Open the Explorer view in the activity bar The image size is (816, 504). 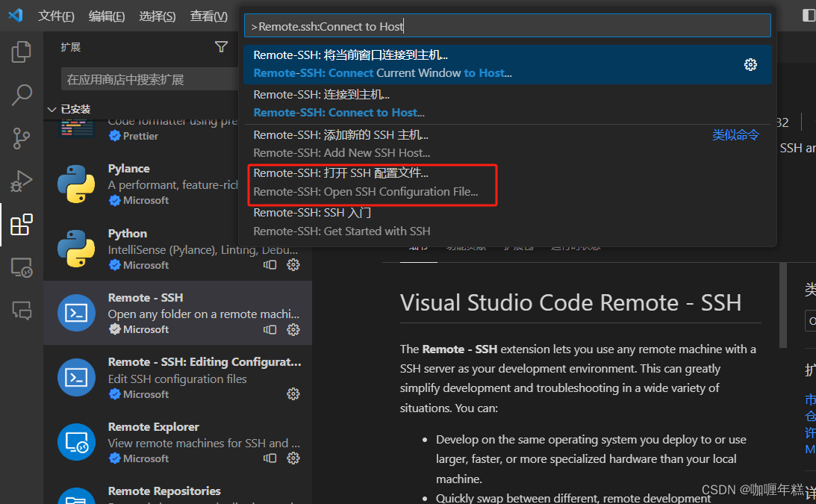point(21,52)
